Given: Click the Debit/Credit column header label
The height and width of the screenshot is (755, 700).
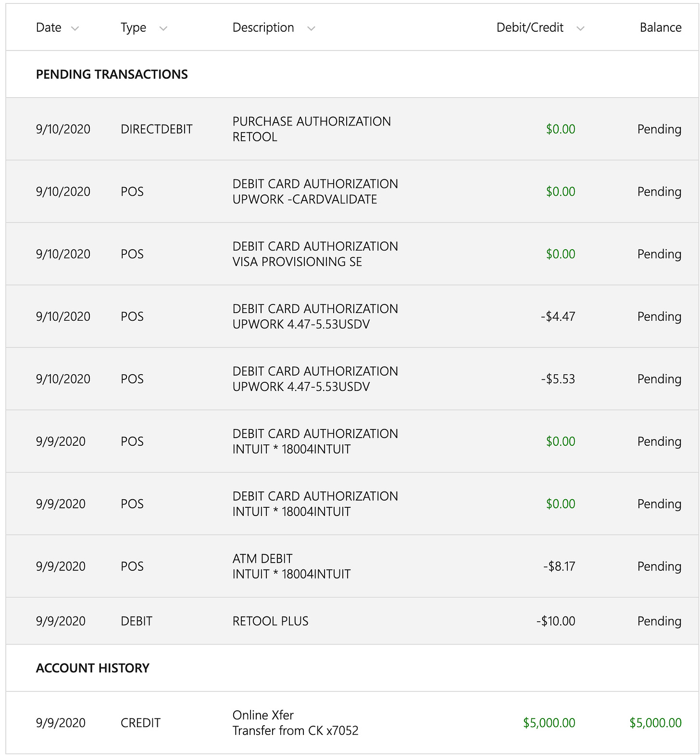Looking at the screenshot, I should coord(530,27).
